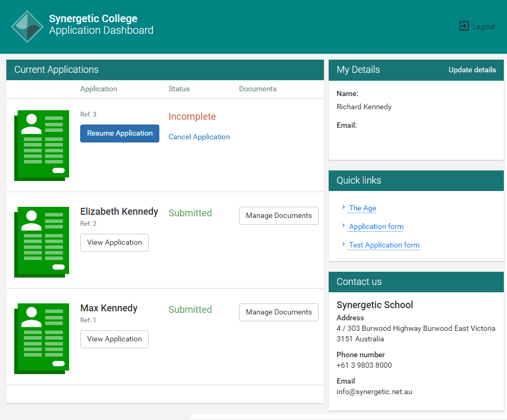Click the Logout text label
Screen dimensions: 507x420
(x=484, y=26)
